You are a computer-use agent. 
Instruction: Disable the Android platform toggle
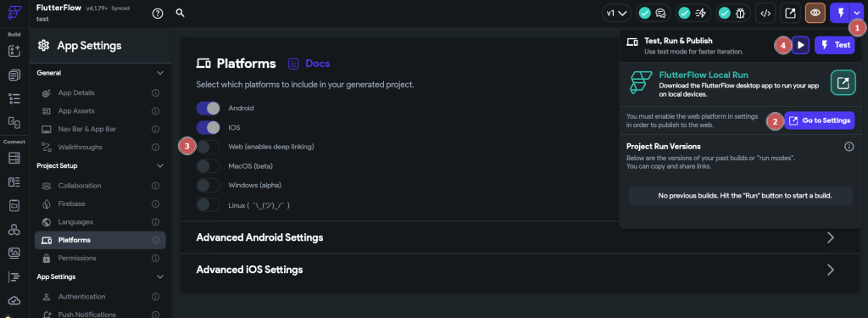click(209, 108)
